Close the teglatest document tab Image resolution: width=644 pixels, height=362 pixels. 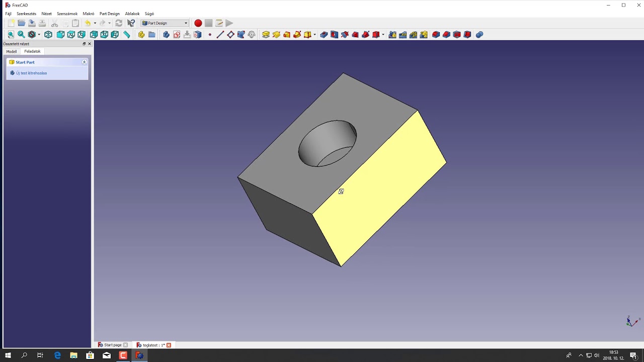169,345
